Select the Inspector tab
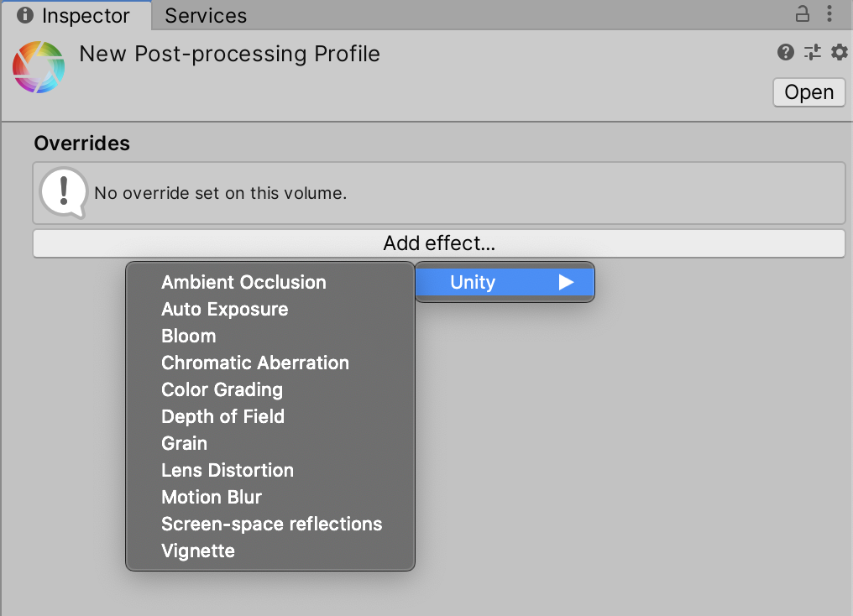 coord(76,15)
